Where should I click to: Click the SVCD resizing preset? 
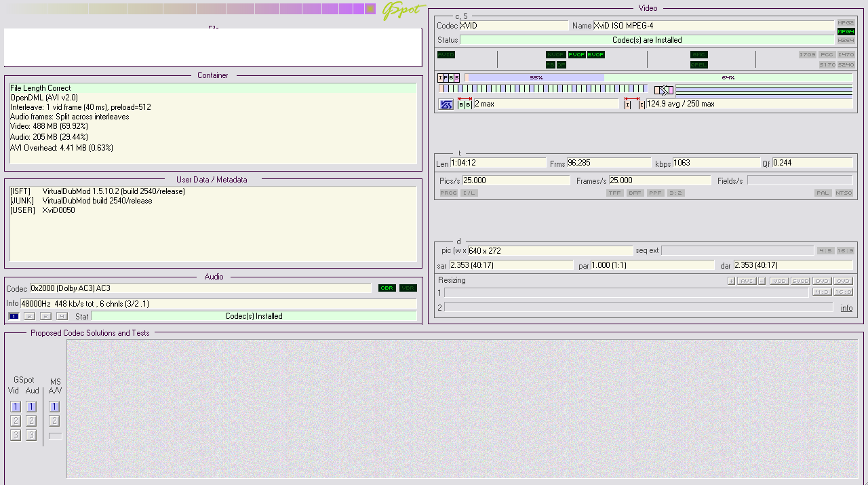(800, 281)
